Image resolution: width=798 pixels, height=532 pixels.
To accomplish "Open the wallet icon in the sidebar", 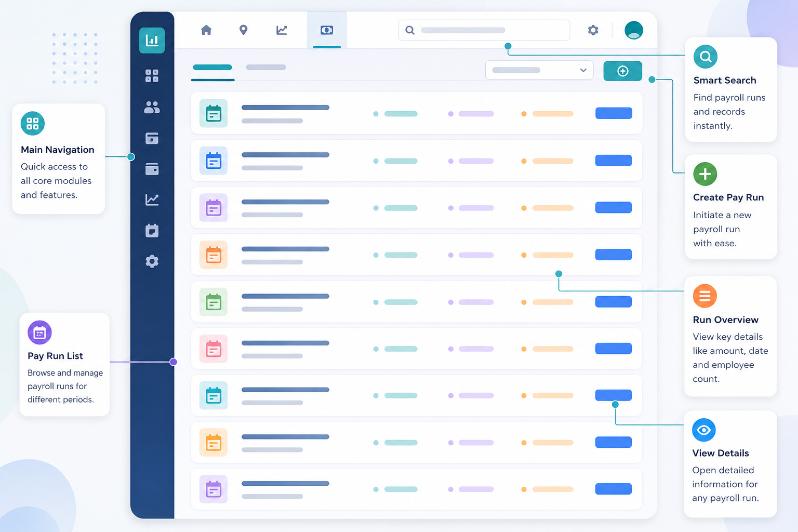I will coord(152,169).
